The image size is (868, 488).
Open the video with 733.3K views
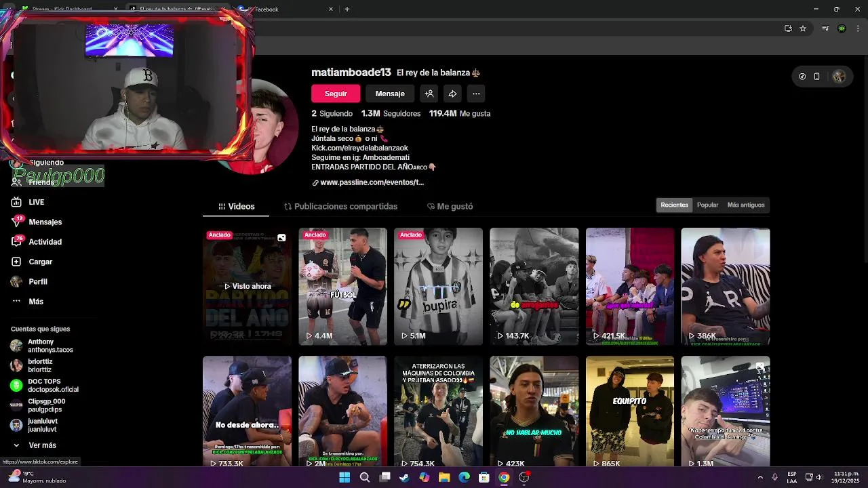[x=247, y=411]
